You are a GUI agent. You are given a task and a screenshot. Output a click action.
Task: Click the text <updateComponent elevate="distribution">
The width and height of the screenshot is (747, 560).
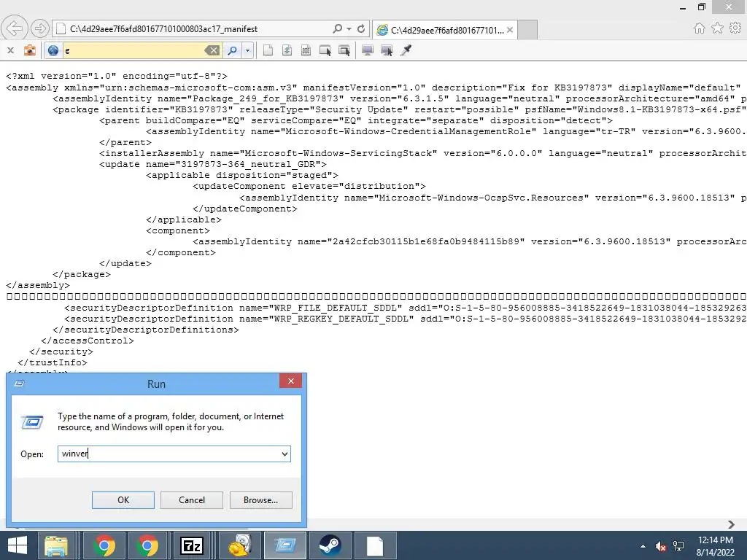click(x=309, y=186)
